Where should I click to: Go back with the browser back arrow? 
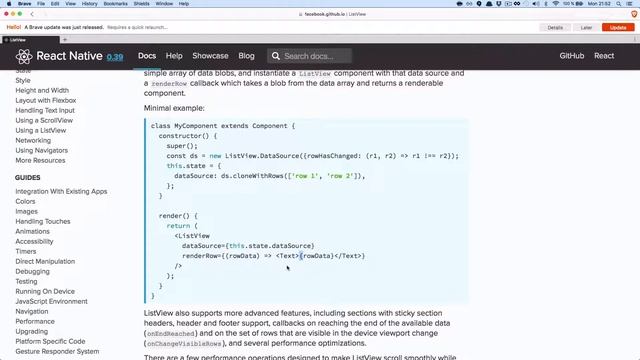(32, 14)
